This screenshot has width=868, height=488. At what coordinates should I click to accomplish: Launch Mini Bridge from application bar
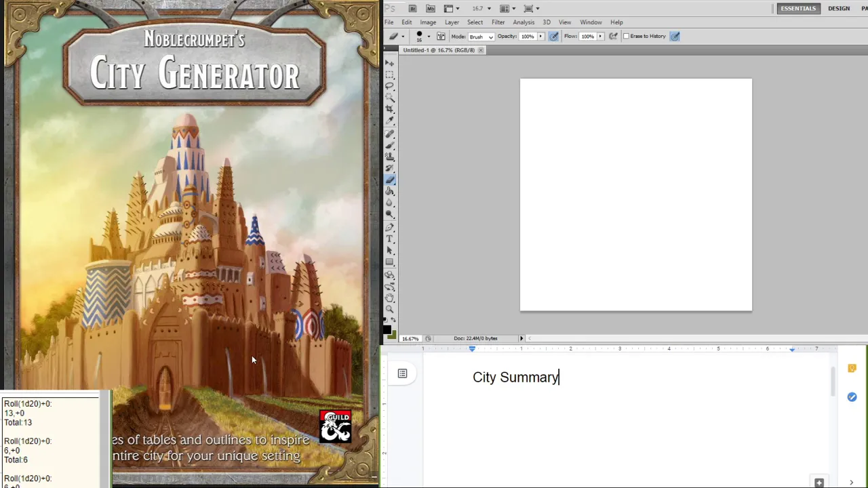tap(431, 8)
